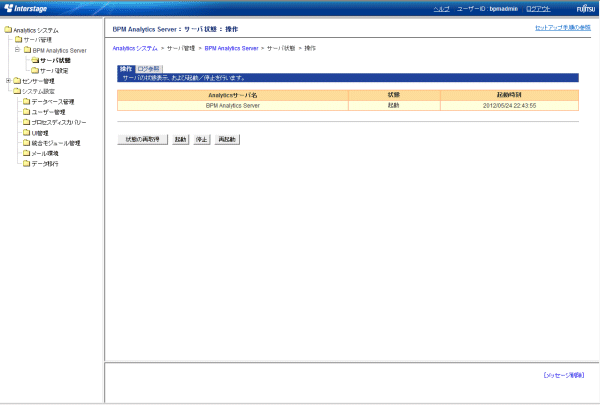
Task: Click the open folder icon for サーバ状態
Action: (35, 60)
